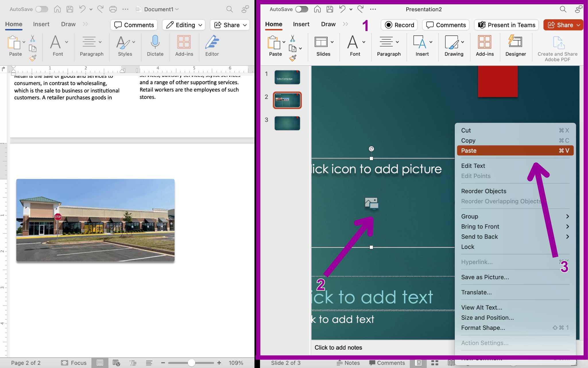Image resolution: width=588 pixels, height=368 pixels.
Task: Click Editor pen icon in Word
Action: (212, 42)
